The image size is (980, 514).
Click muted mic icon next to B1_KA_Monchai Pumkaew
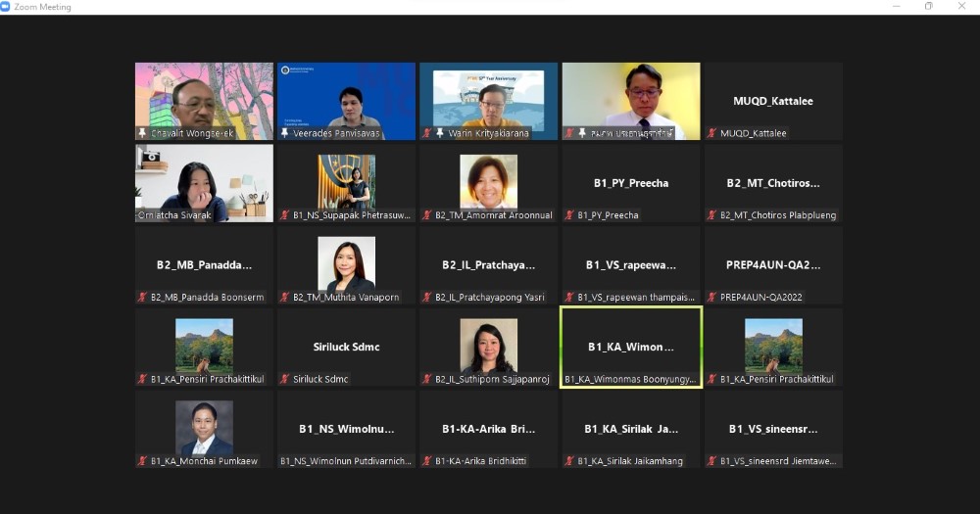pyautogui.click(x=142, y=461)
